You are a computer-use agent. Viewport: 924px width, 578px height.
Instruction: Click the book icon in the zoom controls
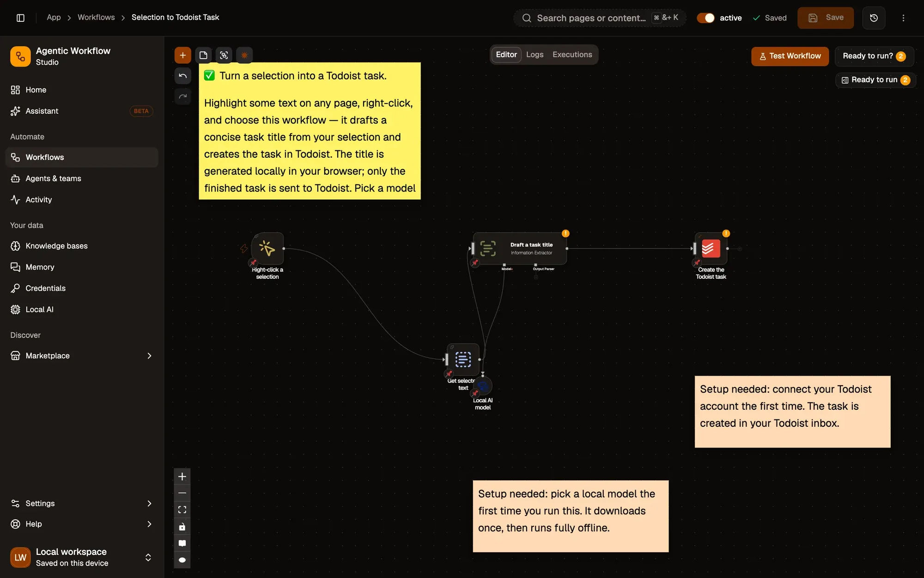click(x=182, y=543)
